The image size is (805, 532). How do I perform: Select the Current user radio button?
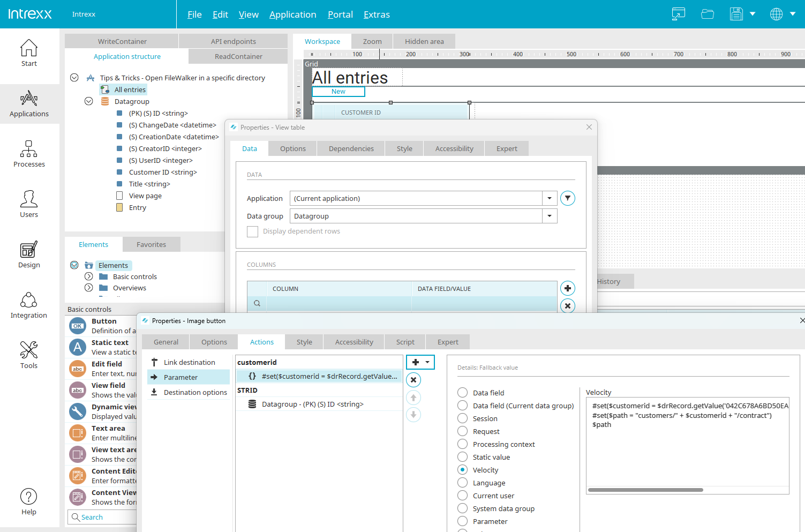click(x=463, y=495)
